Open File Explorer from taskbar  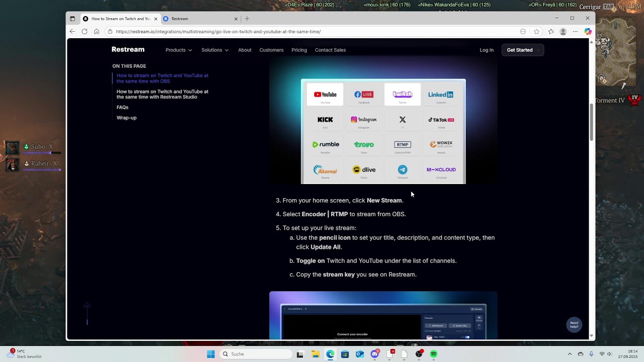(315, 354)
